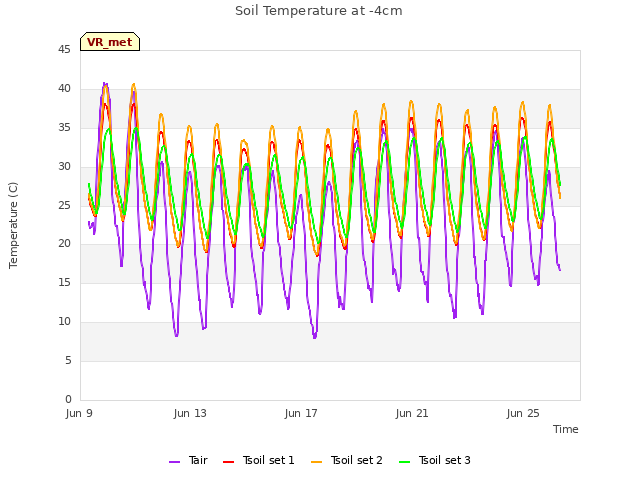Toggle the Tair legend entry
This screenshot has width=640, height=480.
189,460
